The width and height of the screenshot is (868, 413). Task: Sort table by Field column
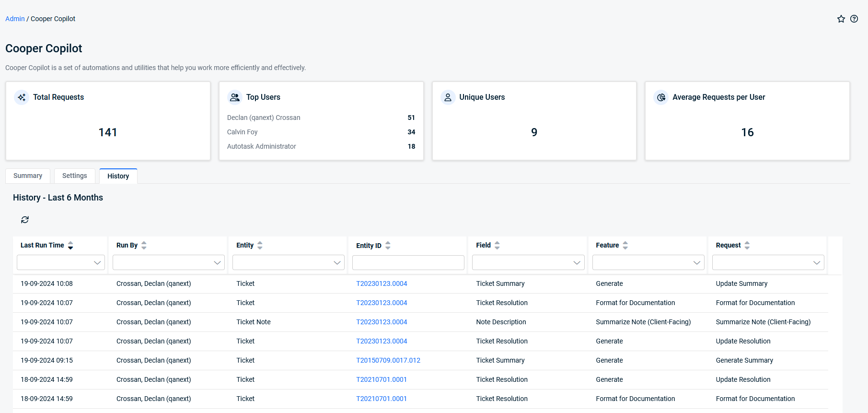pyautogui.click(x=497, y=245)
